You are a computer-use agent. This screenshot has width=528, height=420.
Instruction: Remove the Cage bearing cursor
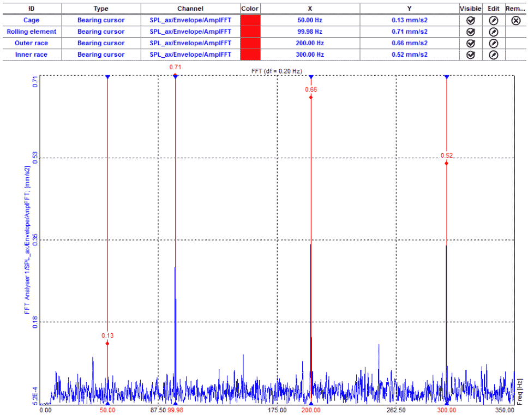coord(516,20)
